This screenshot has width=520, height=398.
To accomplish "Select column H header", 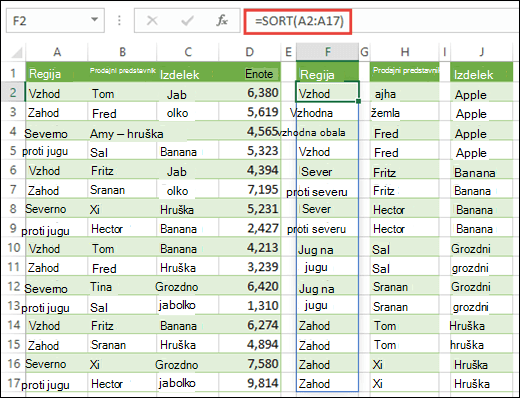I will coord(405,52).
